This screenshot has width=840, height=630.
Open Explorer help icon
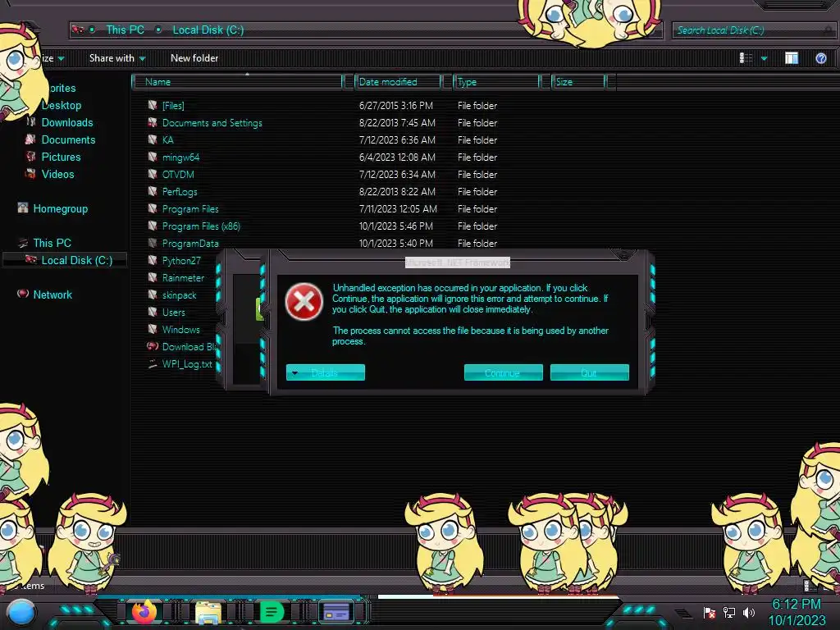(820, 58)
